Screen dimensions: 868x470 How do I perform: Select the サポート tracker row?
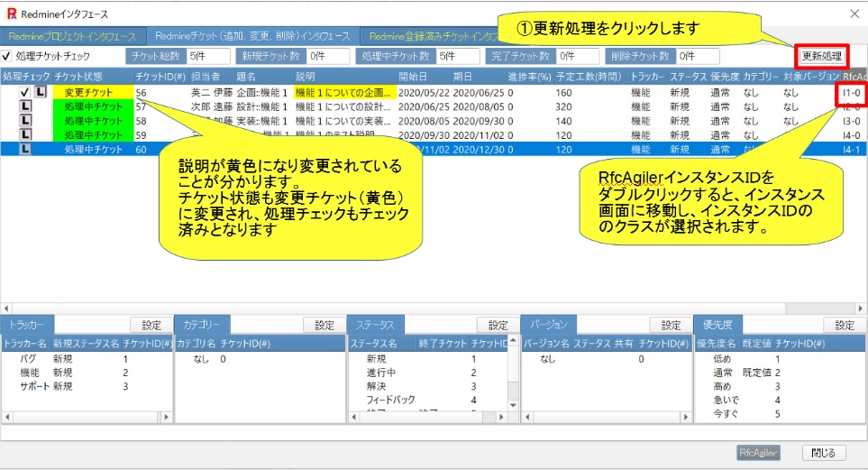pyautogui.click(x=87, y=386)
